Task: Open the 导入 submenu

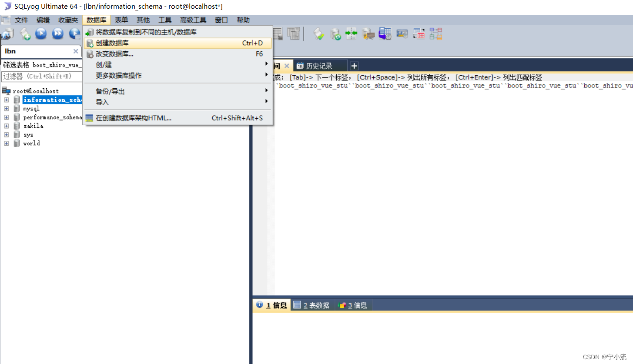Action: pos(178,102)
